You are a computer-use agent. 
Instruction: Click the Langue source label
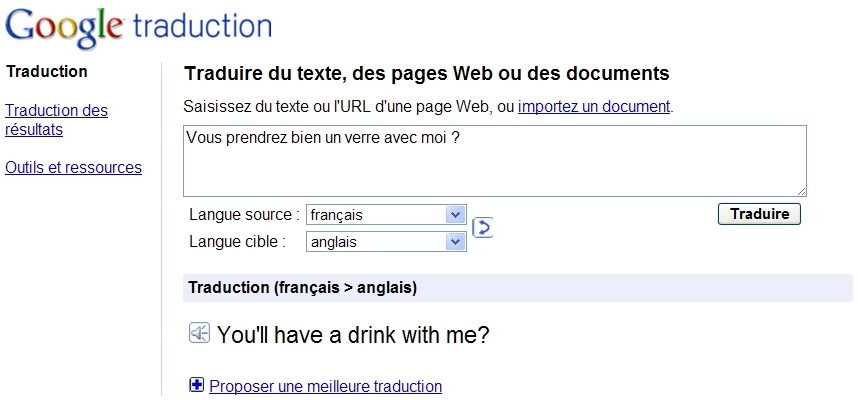[244, 215]
